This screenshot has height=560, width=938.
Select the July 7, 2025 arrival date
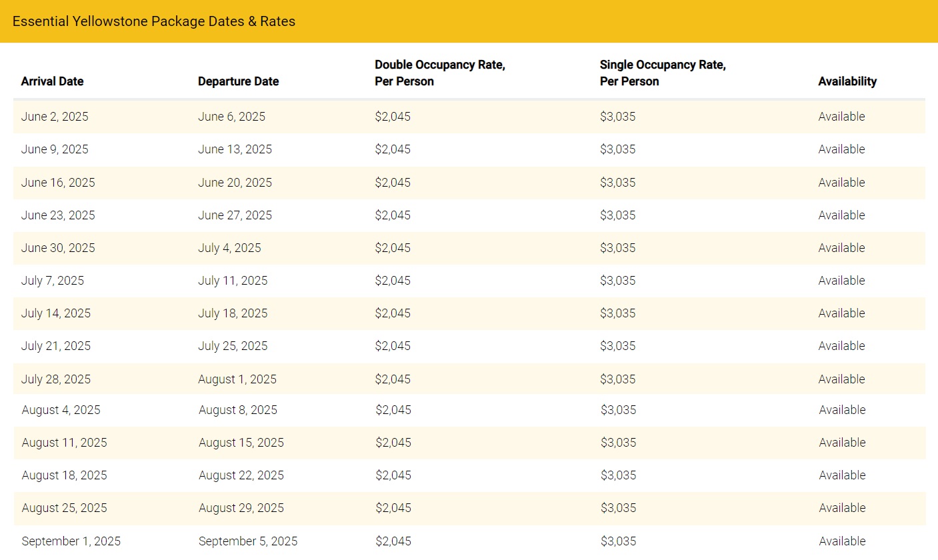pos(53,280)
